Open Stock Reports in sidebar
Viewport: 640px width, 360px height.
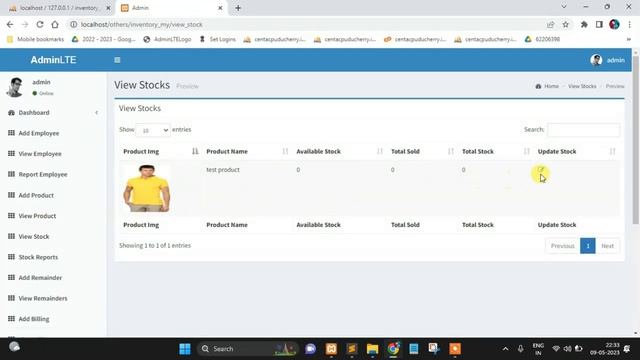point(38,257)
